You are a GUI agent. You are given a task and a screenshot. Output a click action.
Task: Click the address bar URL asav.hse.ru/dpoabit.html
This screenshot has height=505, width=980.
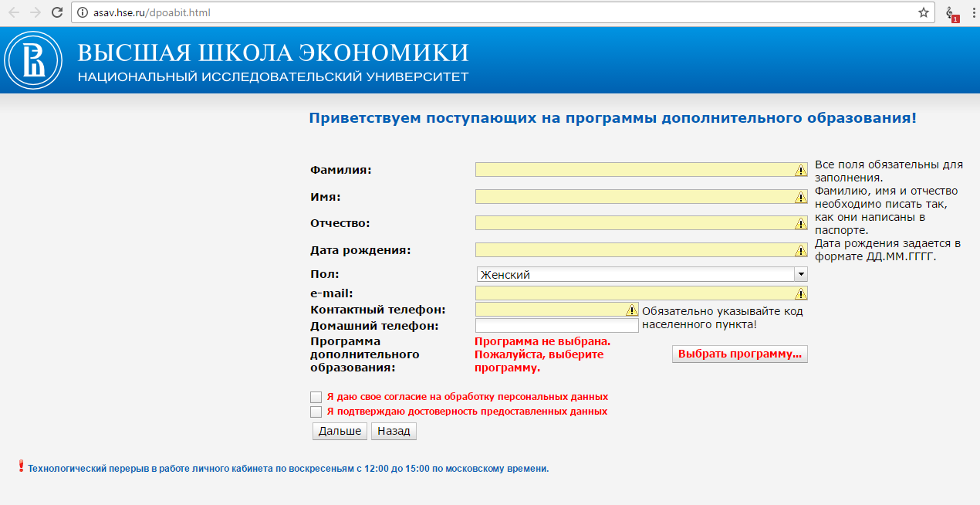tap(151, 12)
